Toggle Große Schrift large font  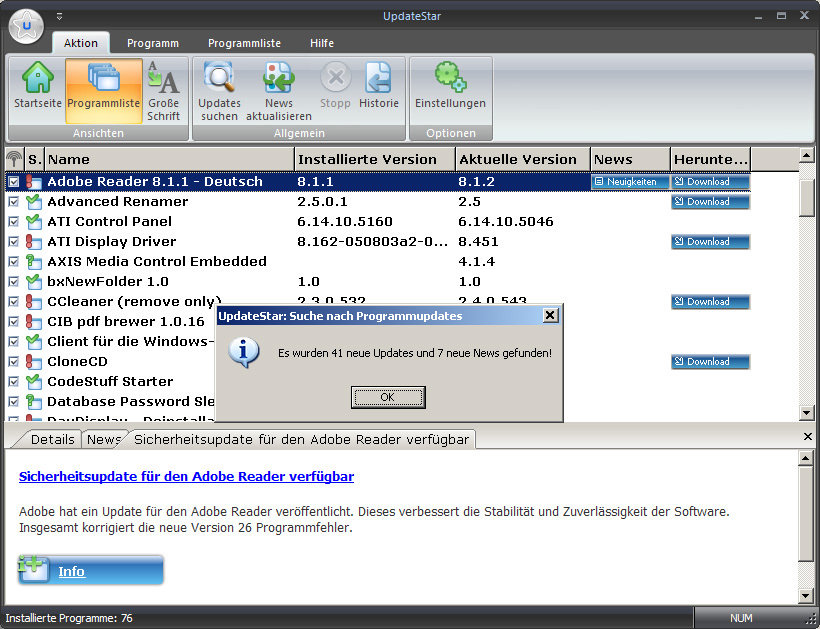point(163,90)
